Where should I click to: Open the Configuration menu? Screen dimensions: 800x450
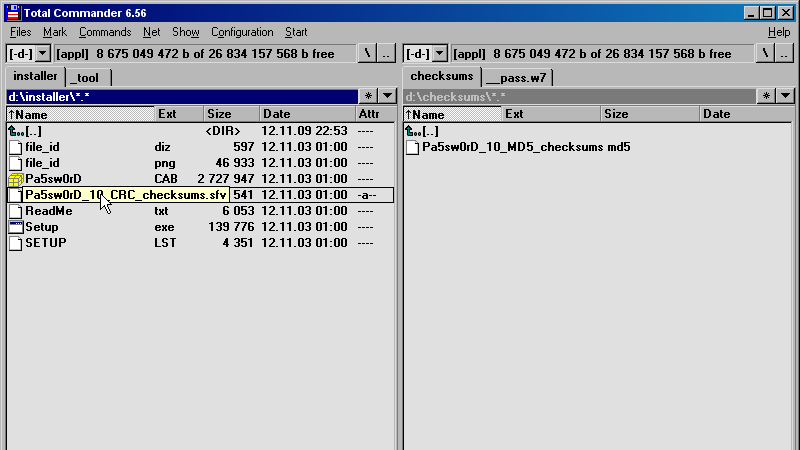point(242,32)
